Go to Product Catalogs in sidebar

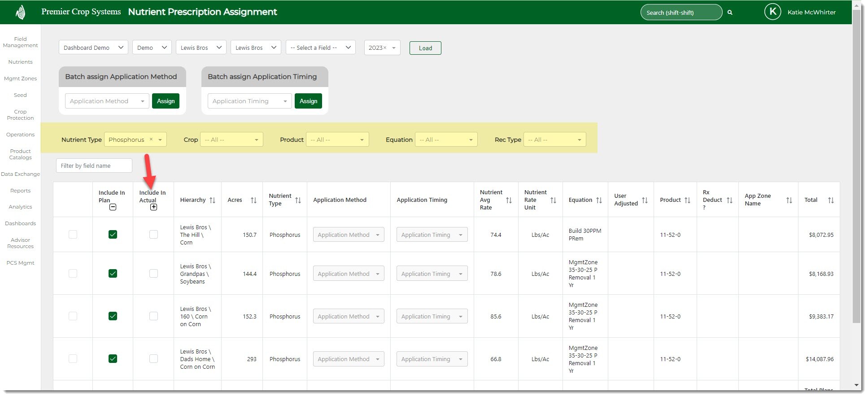pos(20,154)
